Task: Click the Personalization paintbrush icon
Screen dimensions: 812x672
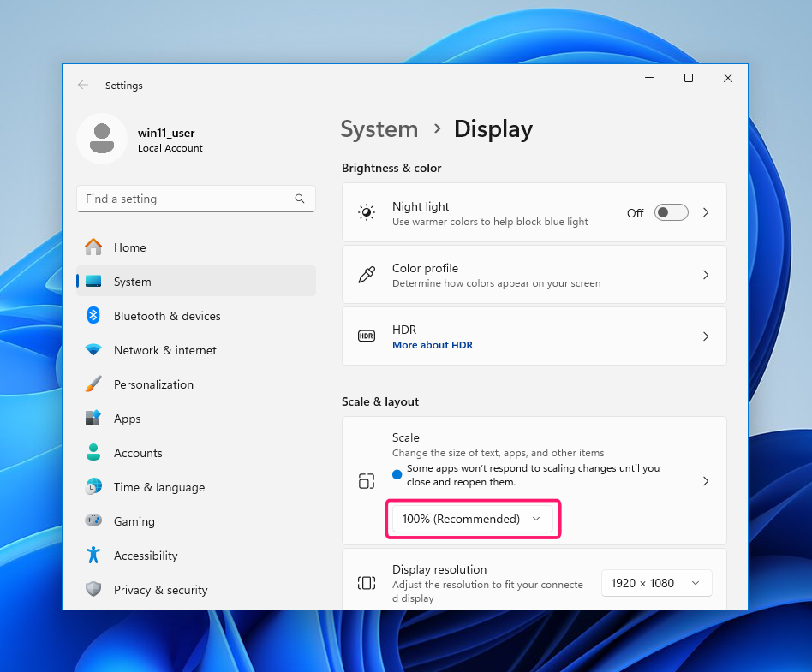Action: click(93, 384)
